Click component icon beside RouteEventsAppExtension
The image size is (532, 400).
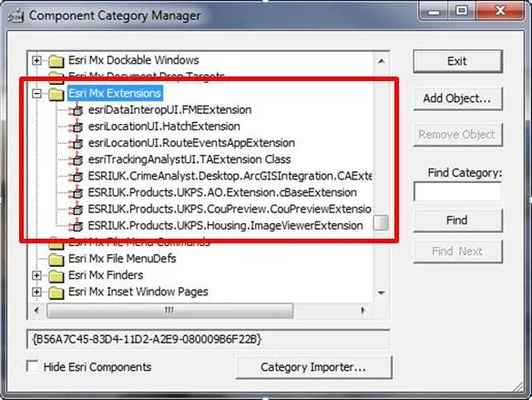pos(76,143)
